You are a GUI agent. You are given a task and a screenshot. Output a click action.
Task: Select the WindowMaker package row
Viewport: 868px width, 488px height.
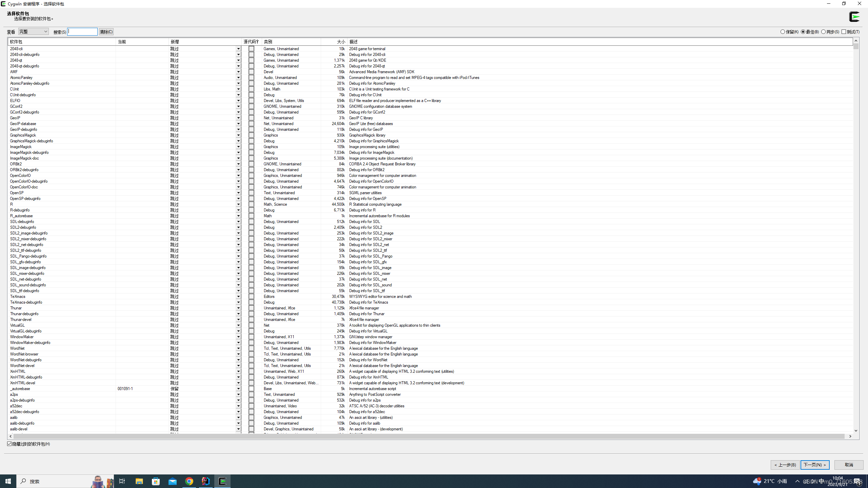coord(430,337)
